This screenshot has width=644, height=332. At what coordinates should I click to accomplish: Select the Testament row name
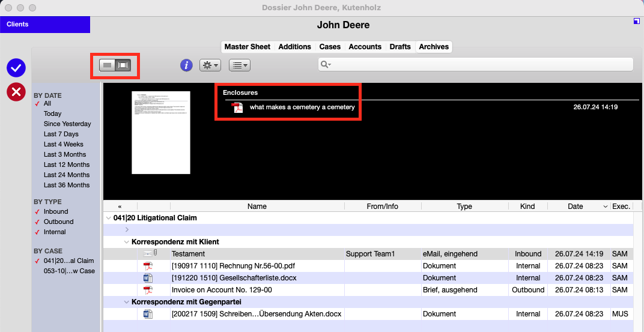point(188,254)
